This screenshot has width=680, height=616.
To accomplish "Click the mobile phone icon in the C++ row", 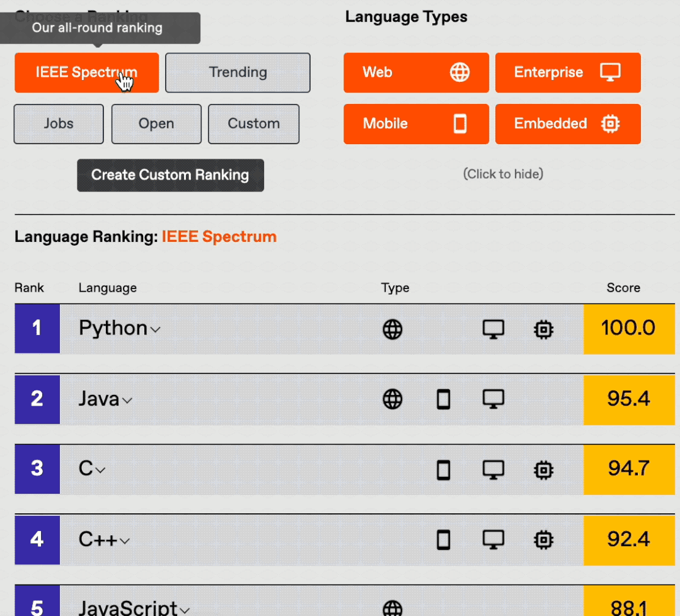I will (x=444, y=540).
